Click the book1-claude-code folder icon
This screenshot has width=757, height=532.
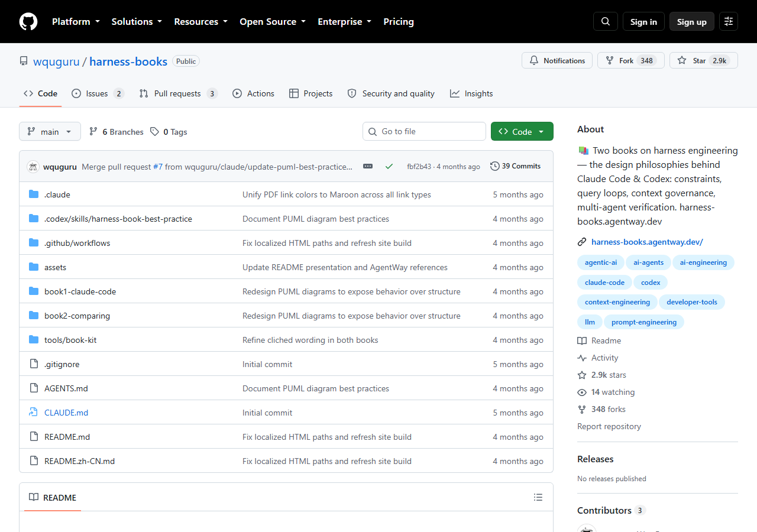[x=34, y=291]
